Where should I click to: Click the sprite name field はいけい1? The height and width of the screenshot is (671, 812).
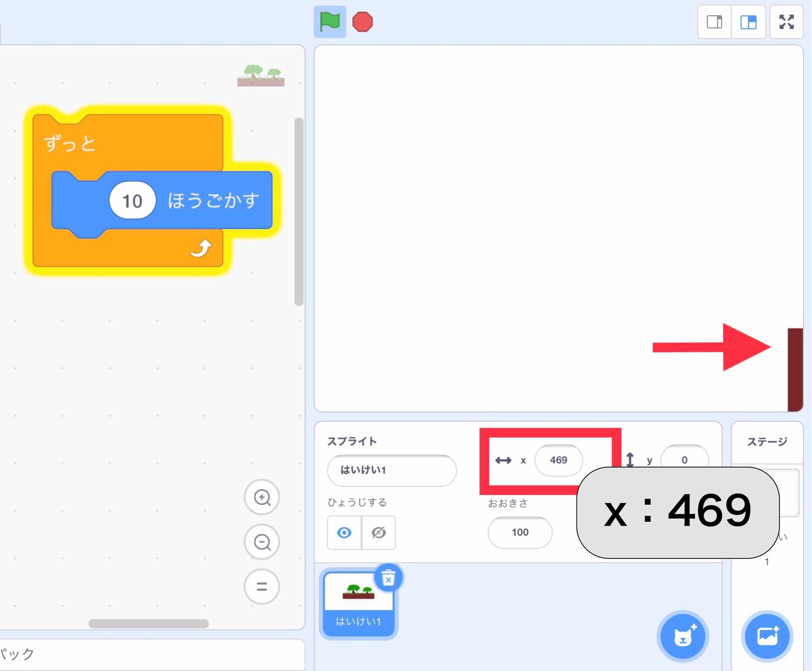pos(391,471)
